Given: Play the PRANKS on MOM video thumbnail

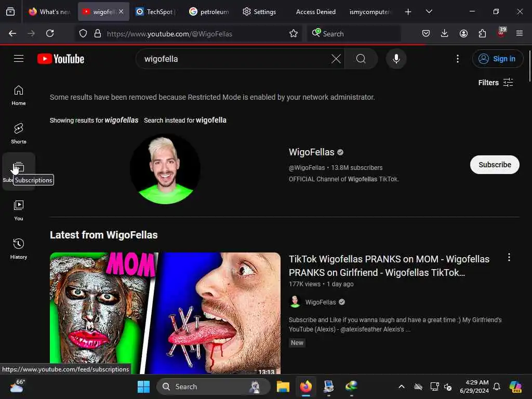Looking at the screenshot, I should 165,313.
